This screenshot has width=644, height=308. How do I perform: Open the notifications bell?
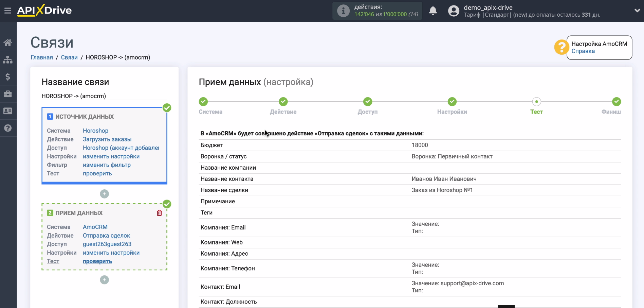(x=433, y=11)
